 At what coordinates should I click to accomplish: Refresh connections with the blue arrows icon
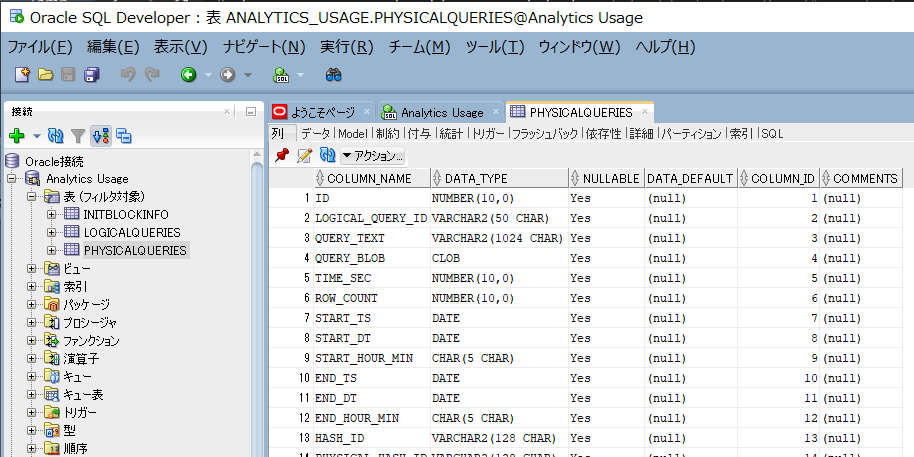[55, 136]
